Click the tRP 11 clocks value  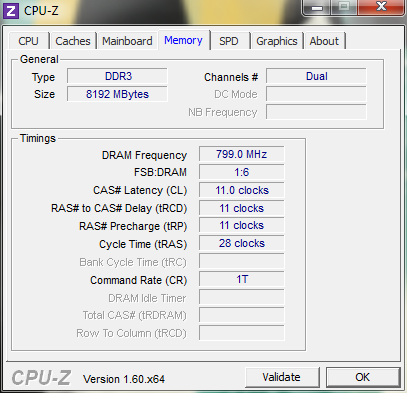click(242, 226)
